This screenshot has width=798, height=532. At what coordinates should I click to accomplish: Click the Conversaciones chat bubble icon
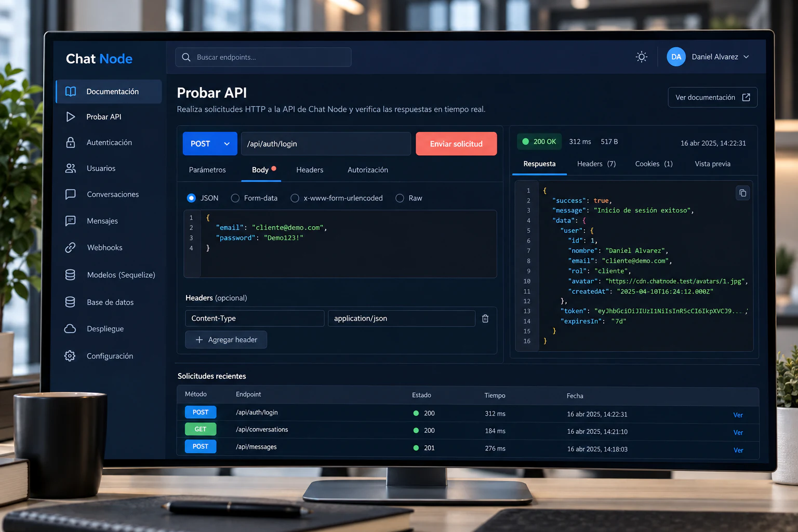(71, 194)
